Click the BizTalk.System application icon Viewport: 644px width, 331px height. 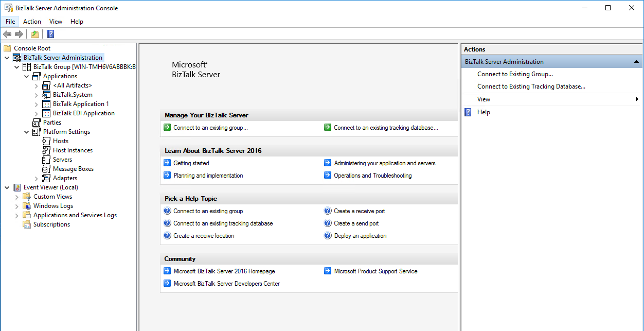click(x=46, y=95)
